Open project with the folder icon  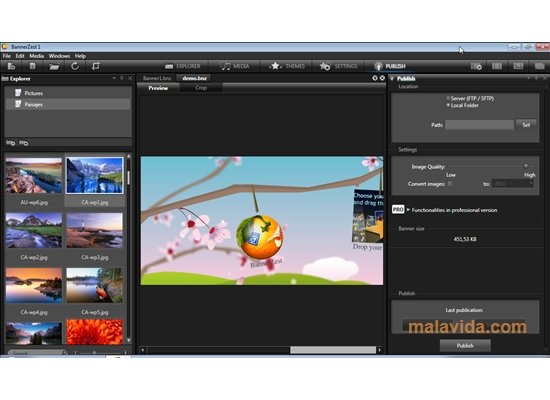(x=54, y=66)
